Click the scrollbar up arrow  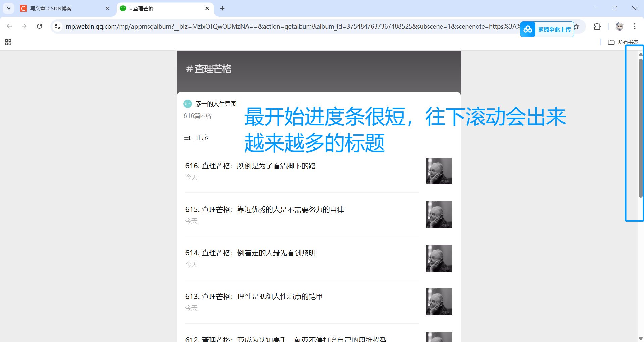(x=641, y=54)
